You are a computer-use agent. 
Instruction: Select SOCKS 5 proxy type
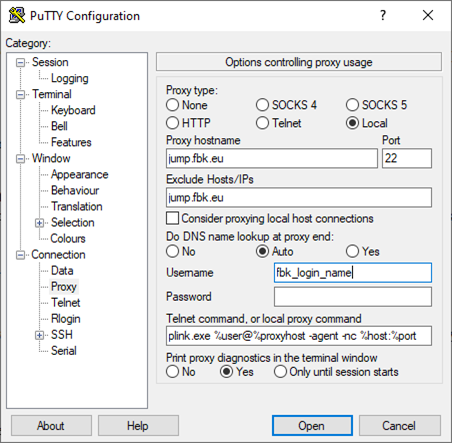click(352, 105)
